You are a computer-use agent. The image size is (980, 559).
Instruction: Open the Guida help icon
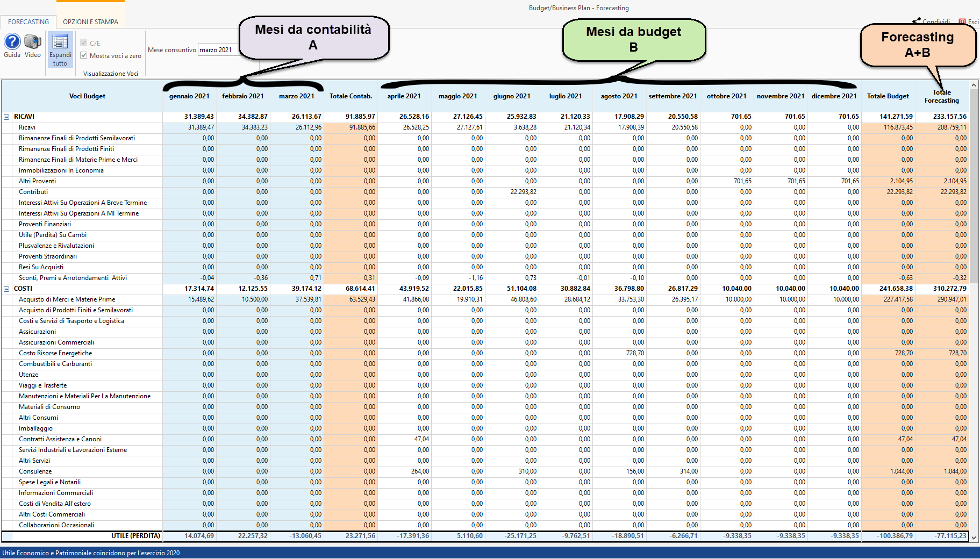(12, 42)
